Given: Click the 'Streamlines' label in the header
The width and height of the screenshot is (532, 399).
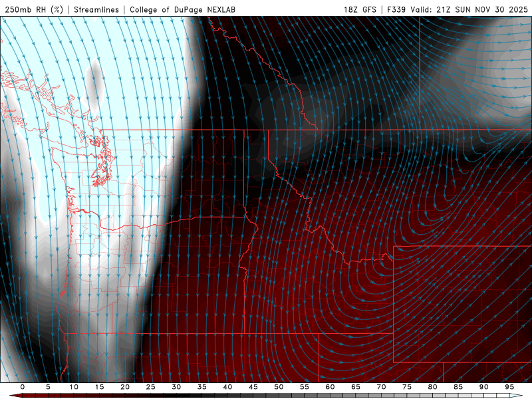Looking at the screenshot, I should pyautogui.click(x=96, y=9).
